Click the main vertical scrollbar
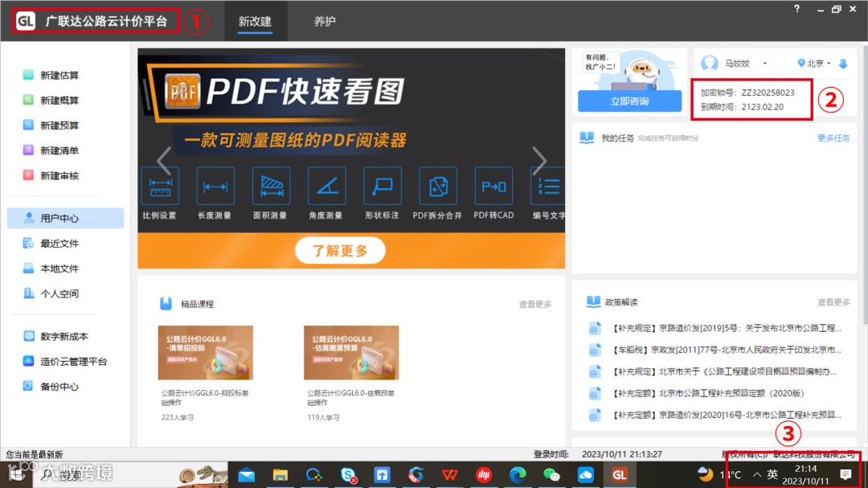Image resolution: width=868 pixels, height=488 pixels. [x=865, y=186]
